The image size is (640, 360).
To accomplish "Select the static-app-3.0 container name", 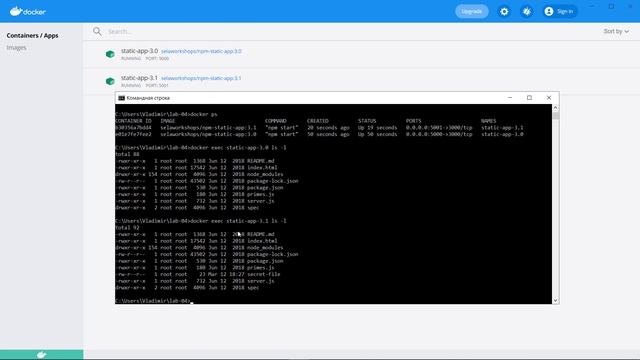I will click(139, 51).
